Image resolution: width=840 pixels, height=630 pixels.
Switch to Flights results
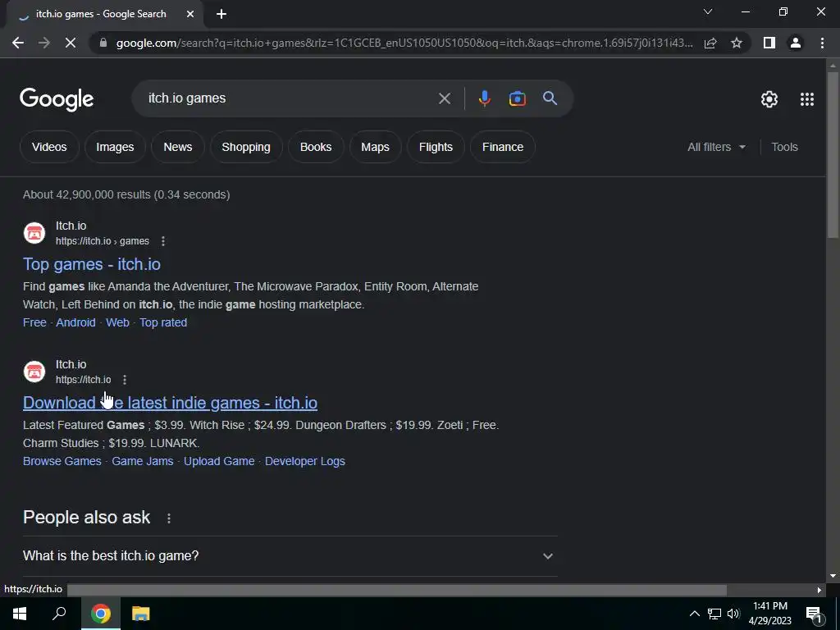pyautogui.click(x=436, y=147)
